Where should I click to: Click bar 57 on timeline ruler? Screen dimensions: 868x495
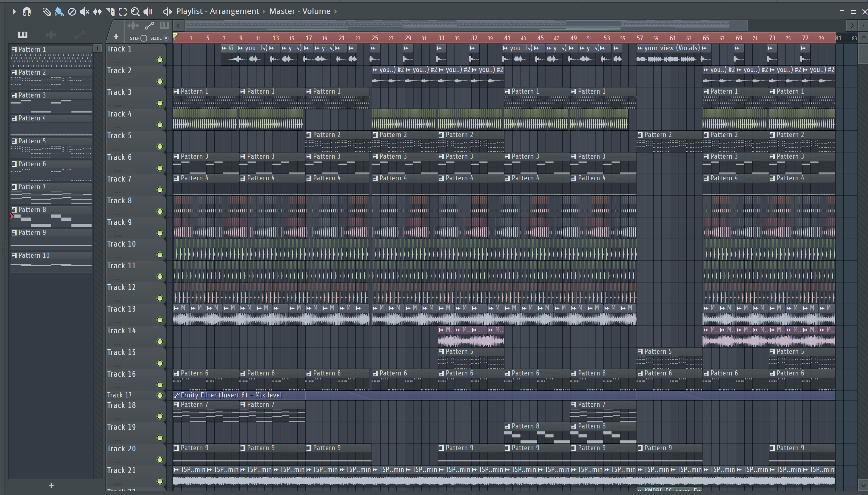tap(640, 38)
